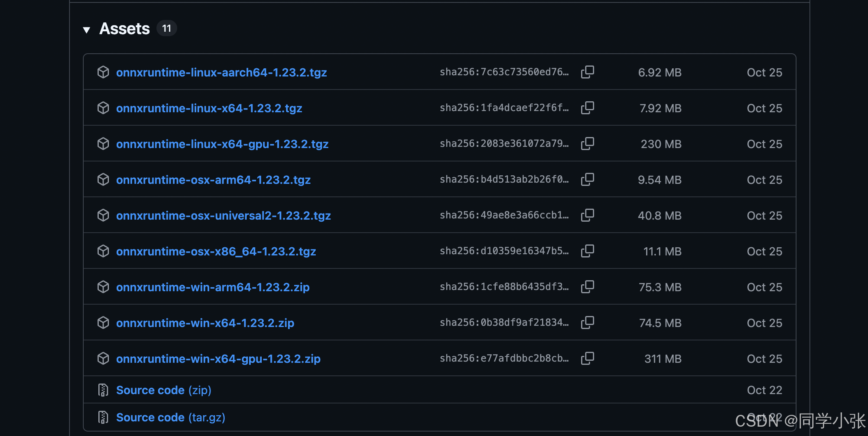This screenshot has height=436, width=868.
Task: Click the 11.1 MB file size
Action: coord(662,251)
